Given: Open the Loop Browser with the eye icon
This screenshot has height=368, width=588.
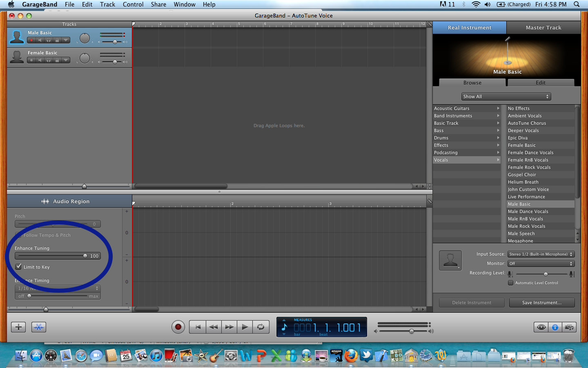Looking at the screenshot, I should pyautogui.click(x=541, y=327).
